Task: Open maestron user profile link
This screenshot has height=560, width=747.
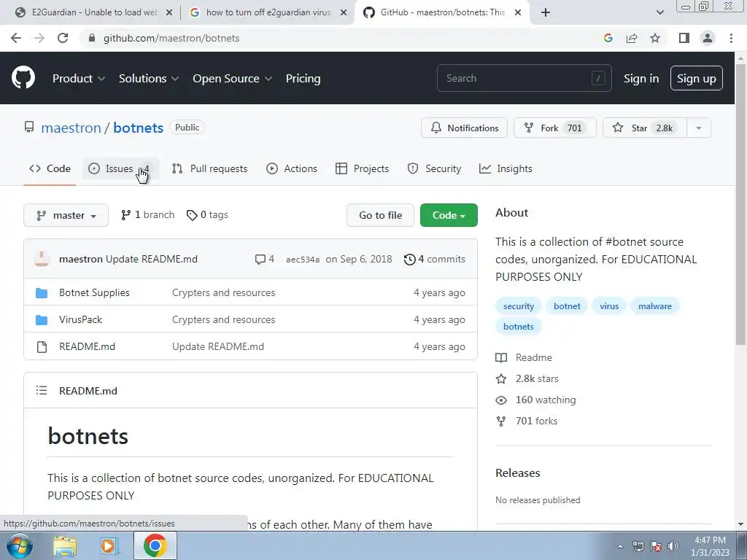Action: click(71, 128)
